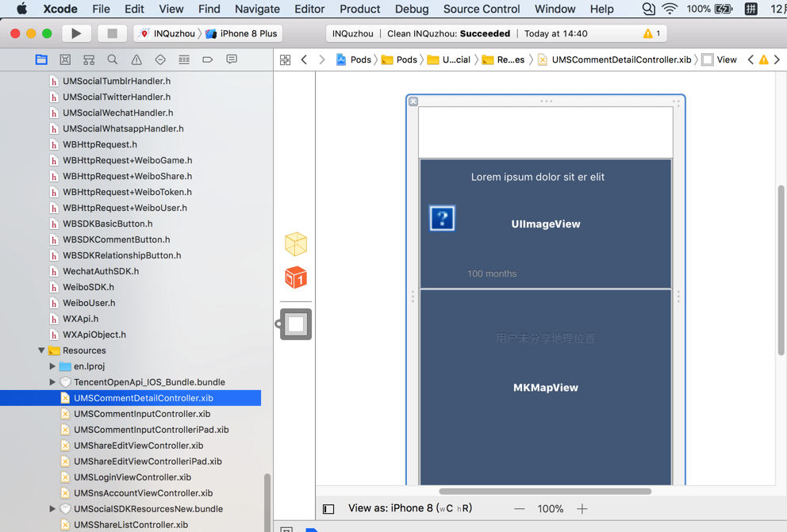
Task: Open the Find navigator
Action: 113,59
